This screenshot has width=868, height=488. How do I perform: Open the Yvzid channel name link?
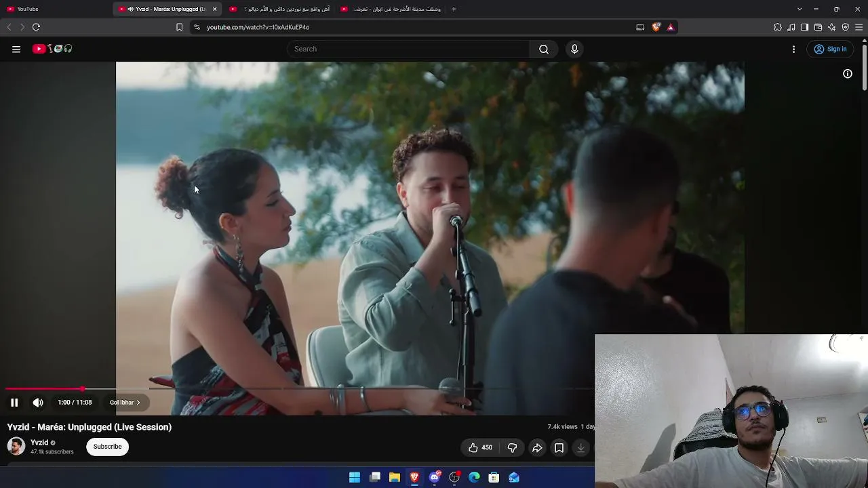click(39, 443)
